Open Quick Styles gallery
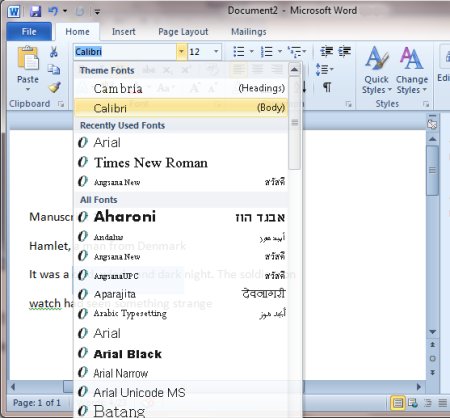 376,71
